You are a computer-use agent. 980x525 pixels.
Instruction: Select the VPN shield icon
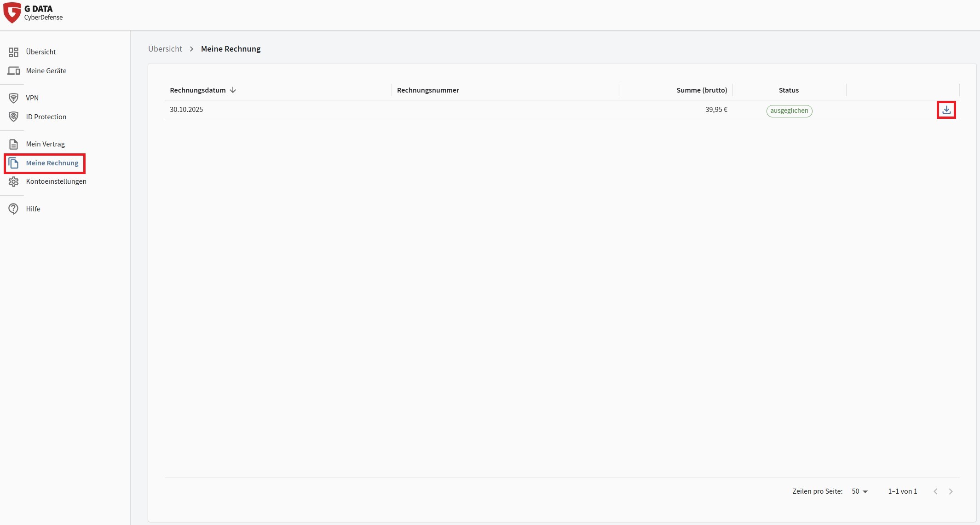[x=14, y=98]
